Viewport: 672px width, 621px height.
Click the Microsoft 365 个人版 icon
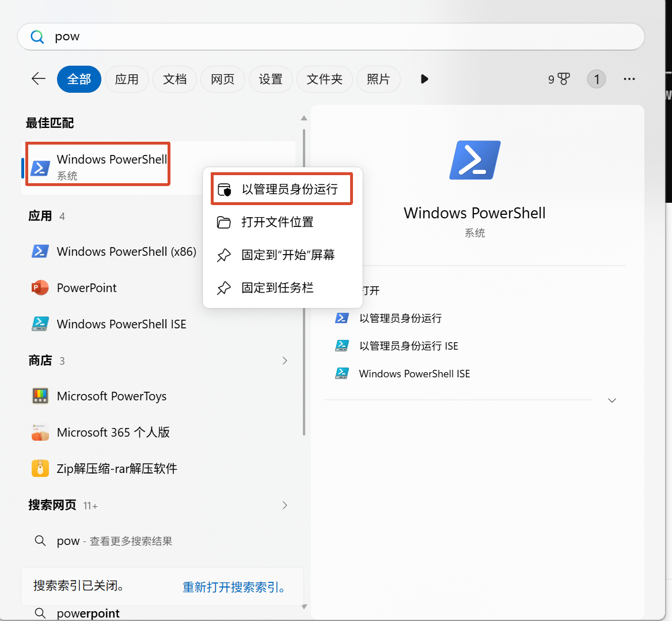(x=40, y=432)
